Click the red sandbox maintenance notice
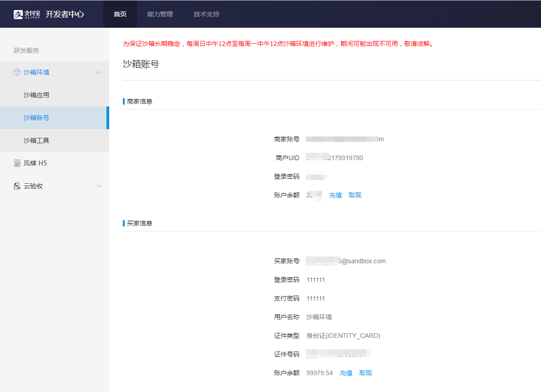 pos(278,44)
